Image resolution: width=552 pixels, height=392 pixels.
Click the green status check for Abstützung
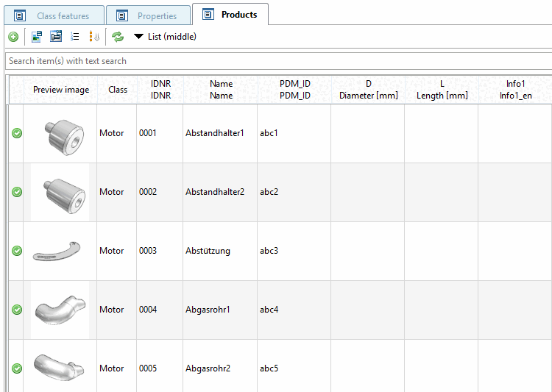click(x=17, y=251)
